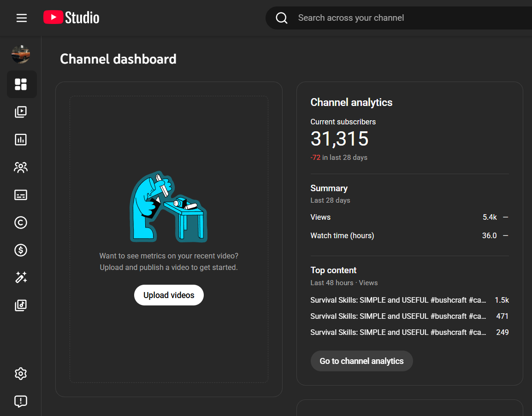Open top content video with 471 views
The image size is (532, 416).
pos(398,316)
